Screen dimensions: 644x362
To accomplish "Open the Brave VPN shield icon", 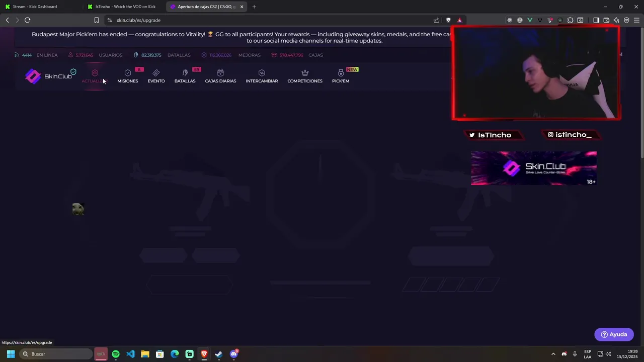I will pyautogui.click(x=626, y=20).
